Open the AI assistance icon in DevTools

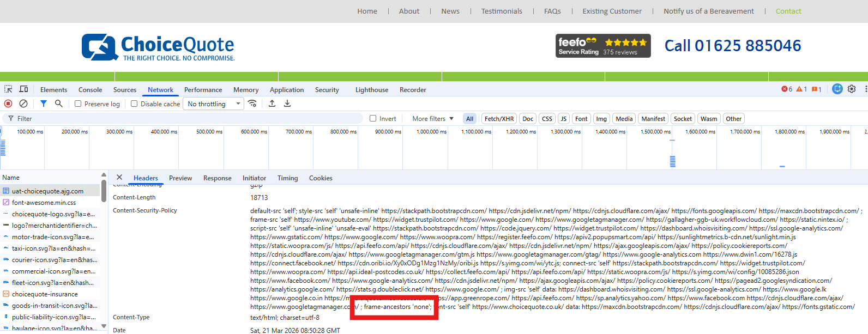pyautogui.click(x=837, y=89)
